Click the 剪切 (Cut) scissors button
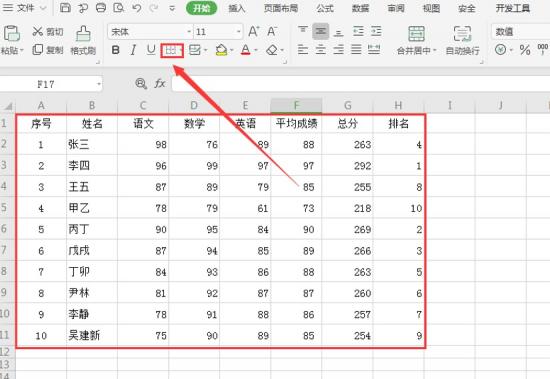Viewport: 550px width, 379px height. [x=48, y=32]
